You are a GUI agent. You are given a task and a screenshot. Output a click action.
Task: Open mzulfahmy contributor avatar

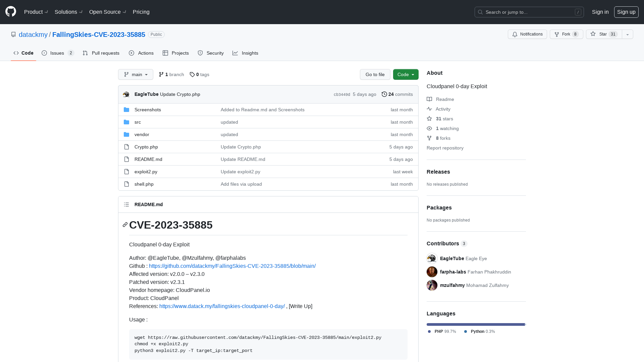tap(432, 285)
